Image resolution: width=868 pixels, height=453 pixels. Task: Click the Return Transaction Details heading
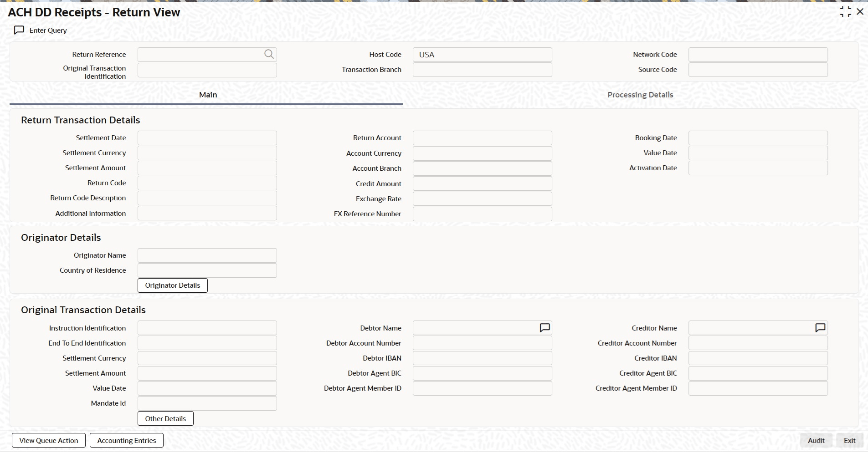(x=81, y=120)
